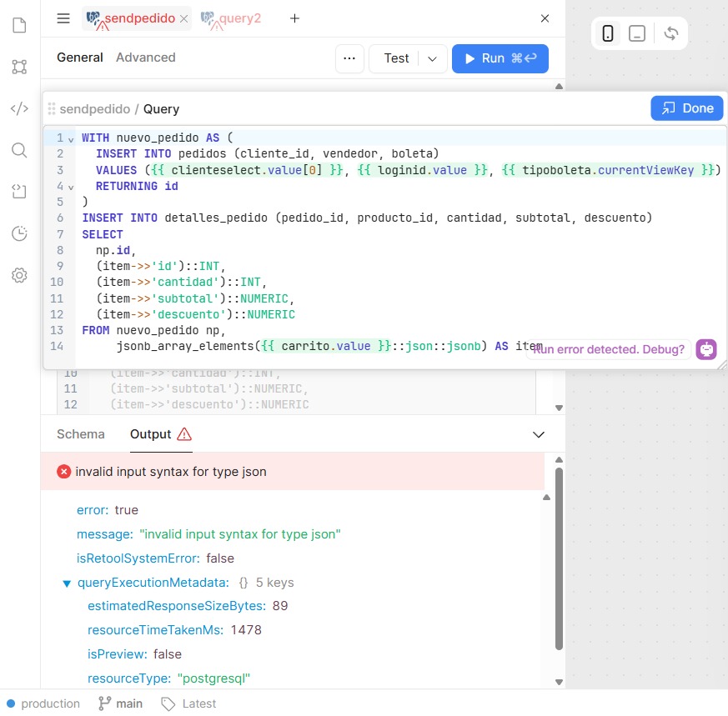This screenshot has height=716, width=728.
Task: Collapse the queryExecutionMetadata tree node
Action: [x=67, y=583]
